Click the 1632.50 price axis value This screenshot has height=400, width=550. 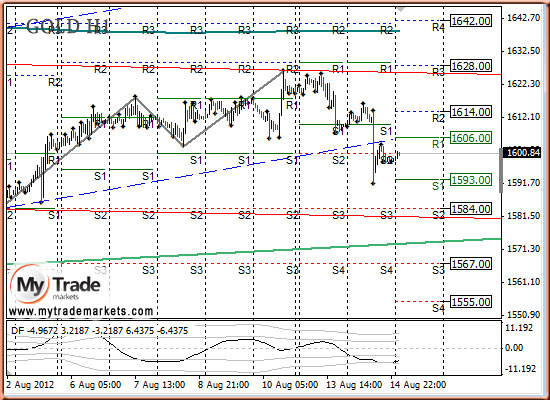(x=523, y=51)
